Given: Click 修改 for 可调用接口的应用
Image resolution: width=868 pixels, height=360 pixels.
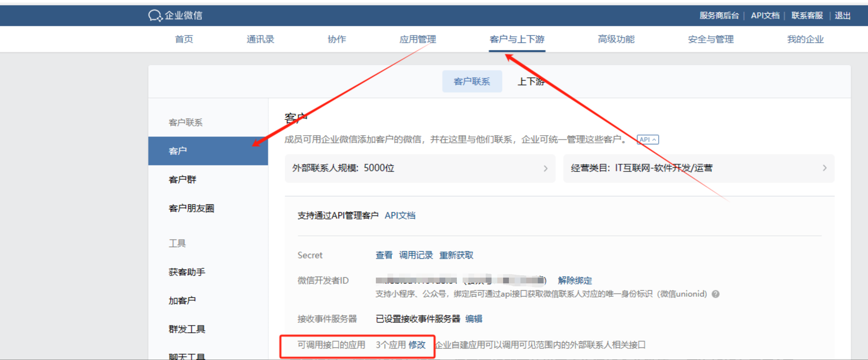Looking at the screenshot, I should 417,345.
